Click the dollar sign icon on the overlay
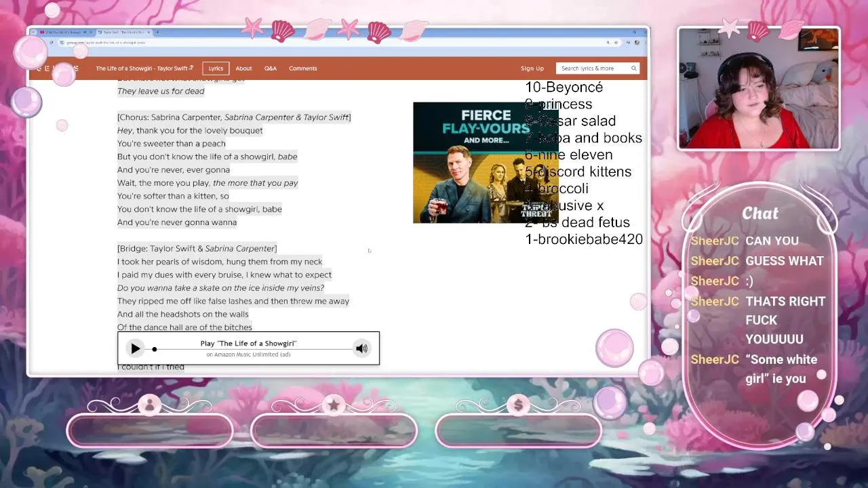The height and width of the screenshot is (488, 868). 518,405
